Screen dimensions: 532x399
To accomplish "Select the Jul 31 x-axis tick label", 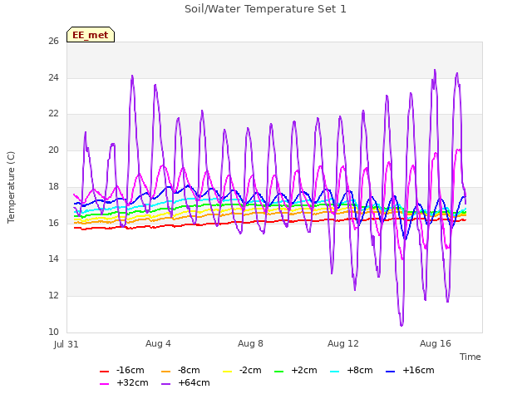I will (66, 344).
